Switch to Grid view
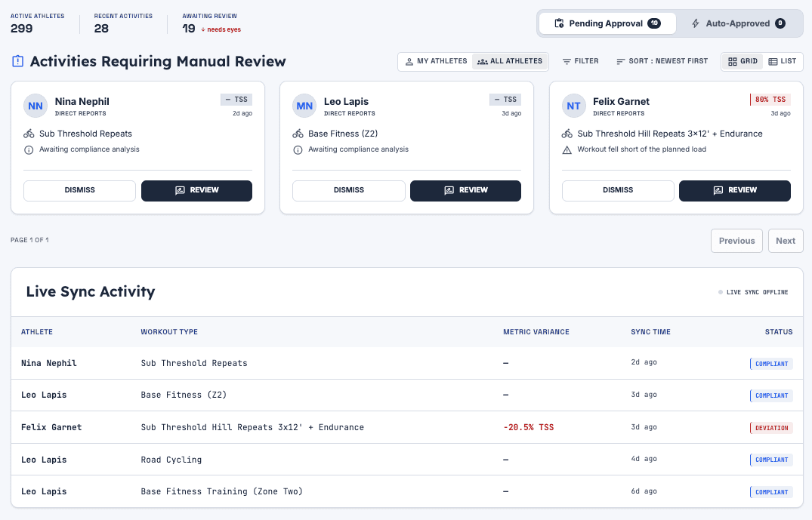Image resolution: width=812 pixels, height=520 pixels. point(743,61)
